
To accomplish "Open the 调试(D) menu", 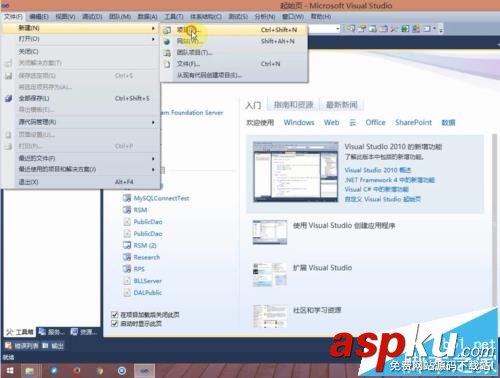I will 92,16.
